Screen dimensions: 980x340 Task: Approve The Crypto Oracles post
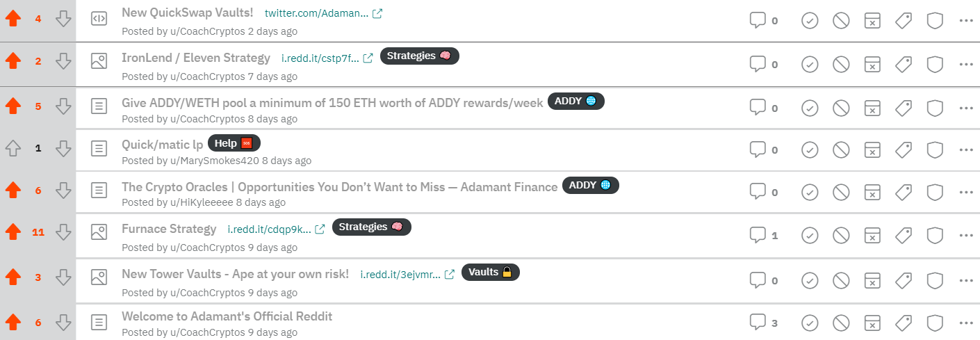(x=810, y=192)
